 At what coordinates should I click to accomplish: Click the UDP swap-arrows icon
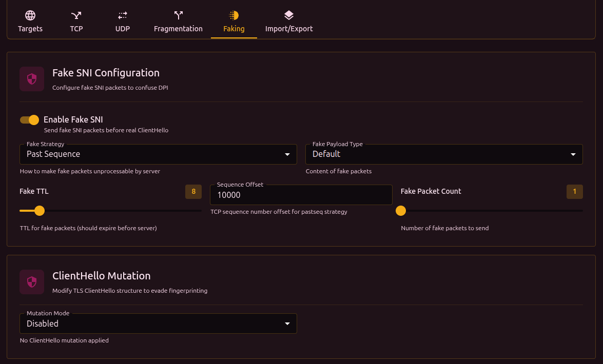pos(123,15)
